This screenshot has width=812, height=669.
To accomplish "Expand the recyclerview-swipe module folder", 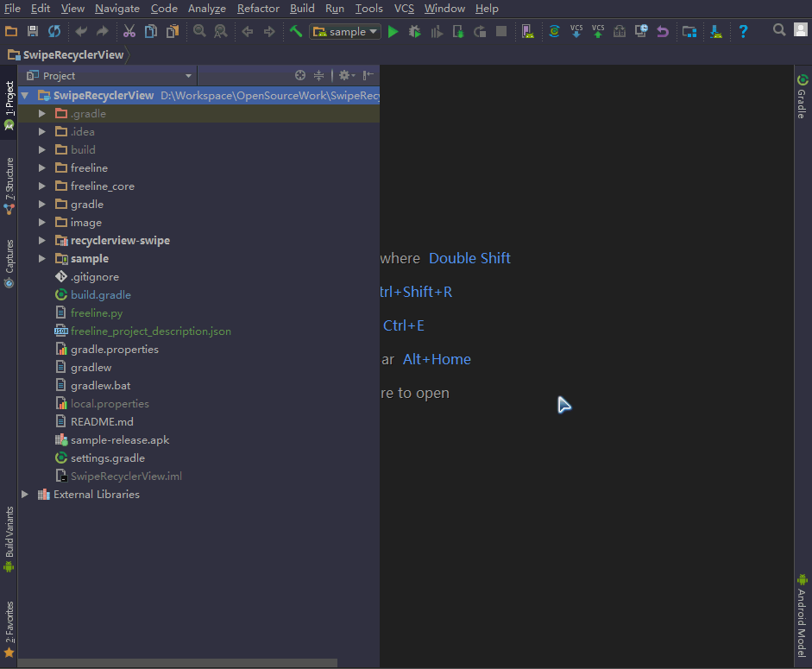I will pos(42,241).
